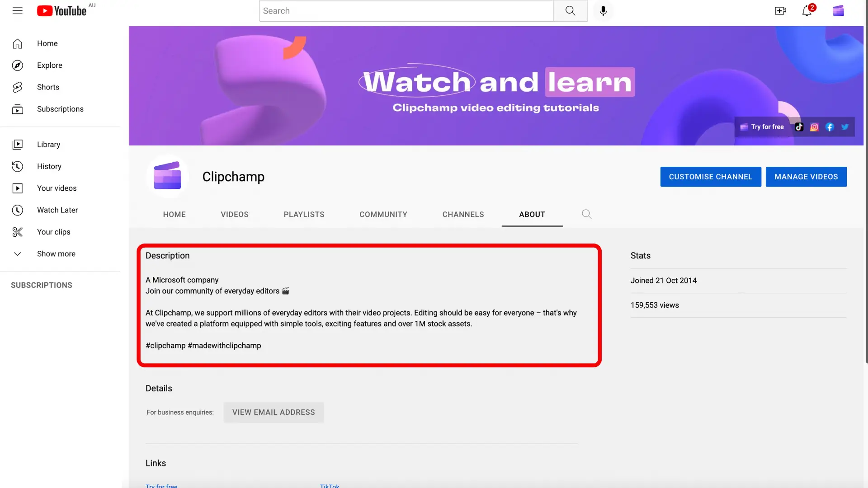The width and height of the screenshot is (868, 488).
Task: Click the VIEW EMAIL ADDRESS button
Action: [273, 413]
